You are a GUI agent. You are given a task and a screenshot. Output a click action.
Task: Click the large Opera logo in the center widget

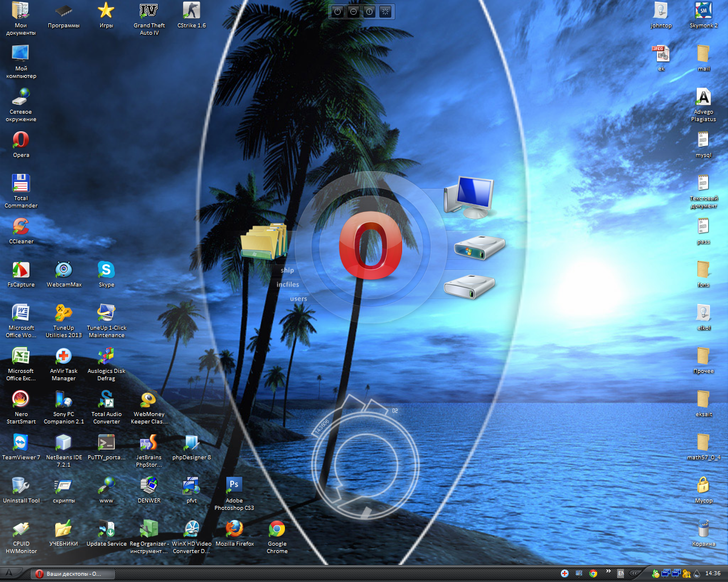tap(370, 246)
